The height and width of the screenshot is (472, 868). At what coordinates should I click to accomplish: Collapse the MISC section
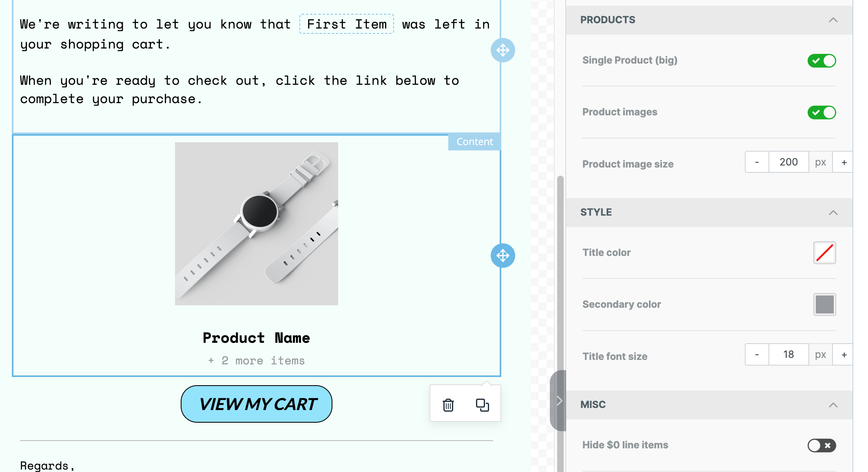click(x=833, y=404)
